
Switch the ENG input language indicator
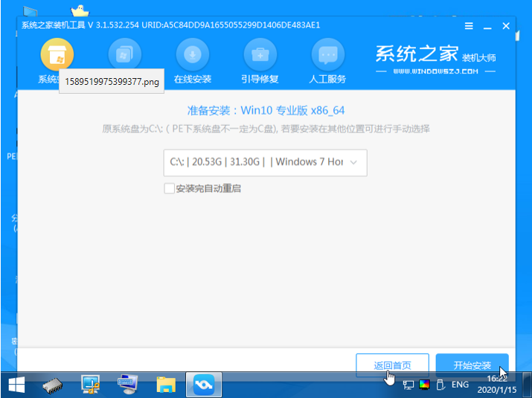click(x=460, y=385)
